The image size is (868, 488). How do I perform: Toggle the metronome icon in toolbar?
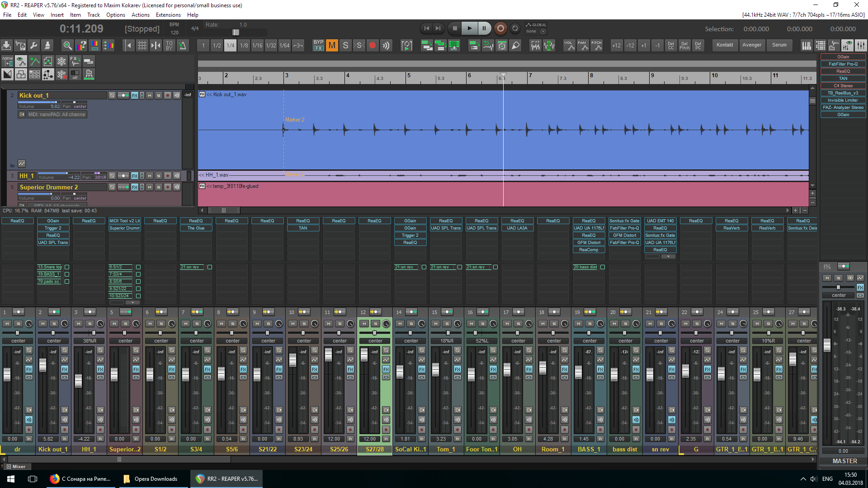tap(182, 46)
